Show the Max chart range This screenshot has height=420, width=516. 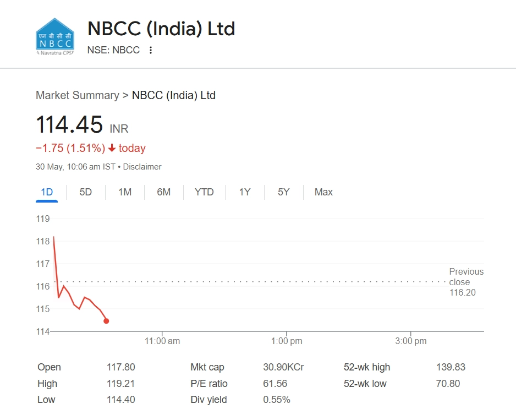pos(323,192)
